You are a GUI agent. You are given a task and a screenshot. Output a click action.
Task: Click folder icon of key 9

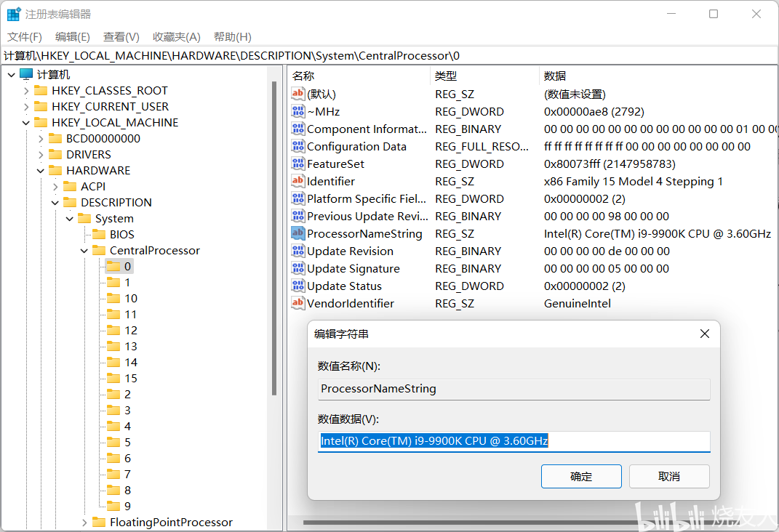click(x=113, y=506)
